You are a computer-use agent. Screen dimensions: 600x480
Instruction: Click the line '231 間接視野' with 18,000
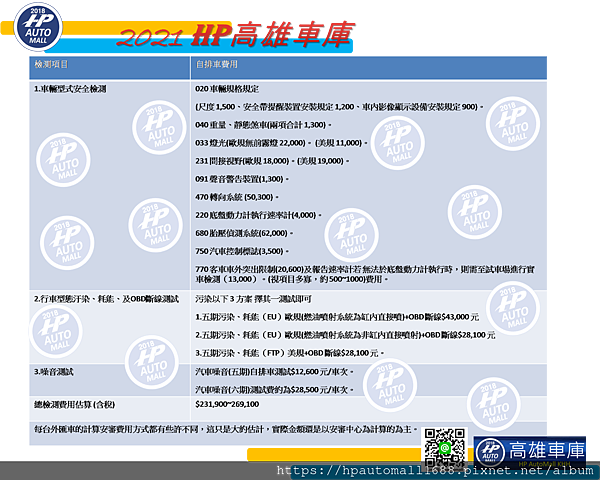272,161
